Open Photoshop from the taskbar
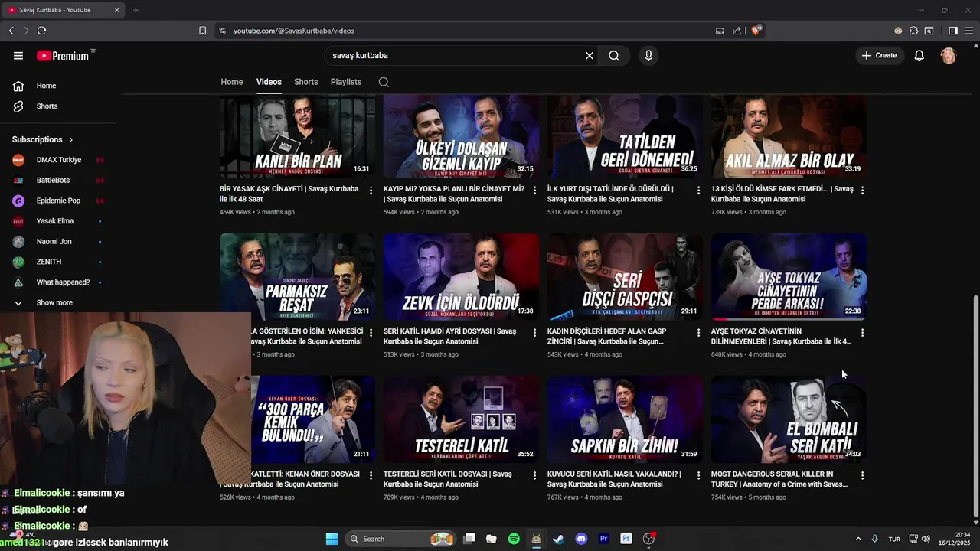980x551 pixels. 626,539
